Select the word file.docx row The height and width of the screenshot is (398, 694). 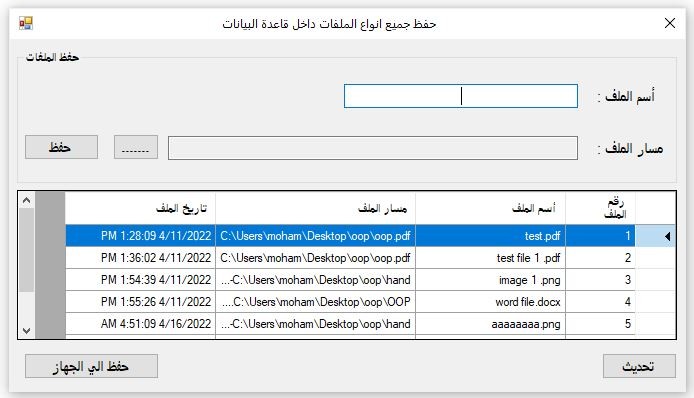371,302
